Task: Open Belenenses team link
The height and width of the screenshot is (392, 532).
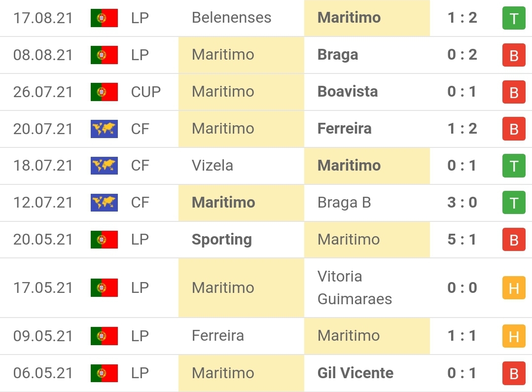Action: pyautogui.click(x=231, y=18)
